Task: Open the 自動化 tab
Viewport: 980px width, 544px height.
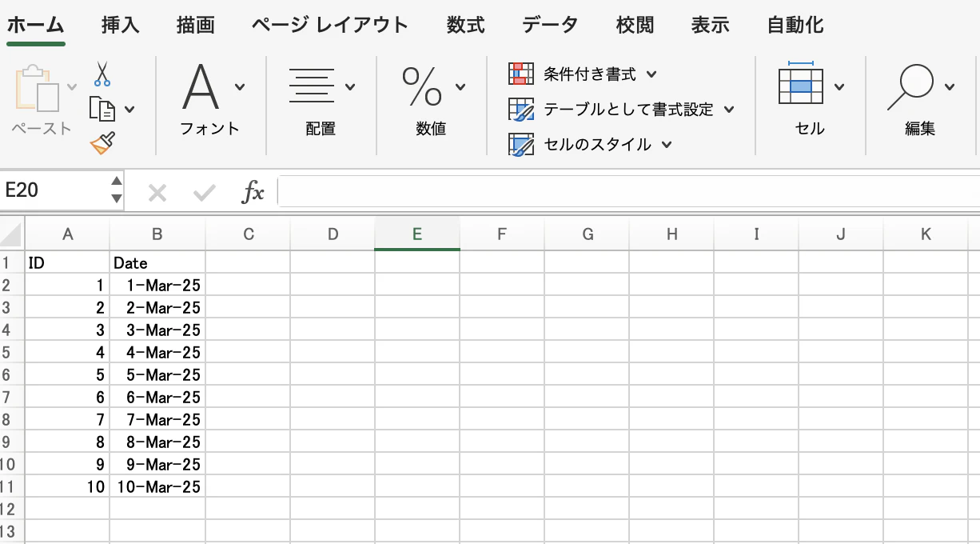Action: (795, 25)
